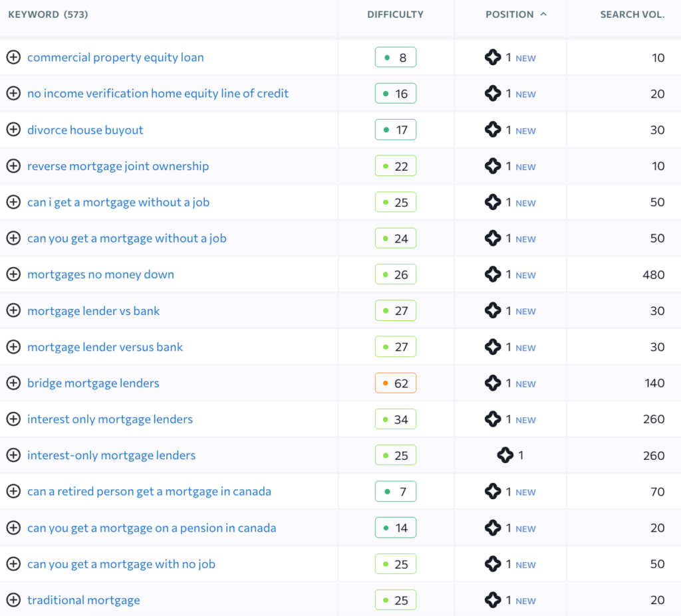681x616 pixels.
Task: Click plus icon beside reverse mortgage joint ownership
Action: tap(13, 166)
